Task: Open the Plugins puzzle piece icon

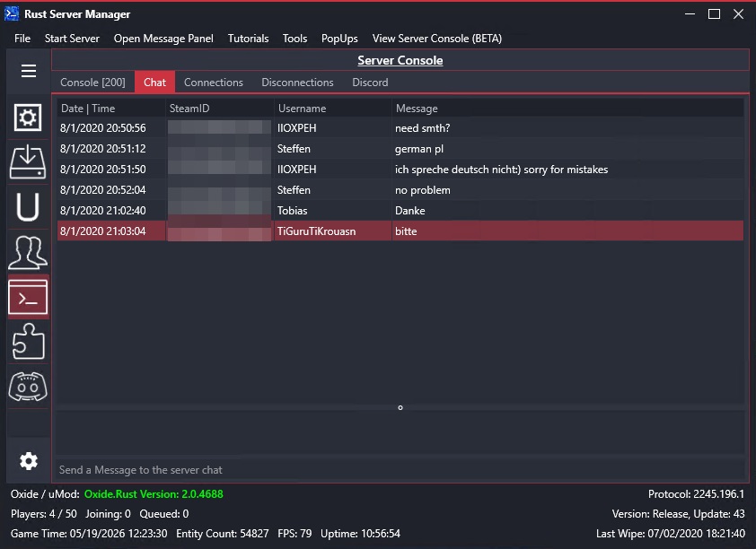Action: click(x=28, y=342)
